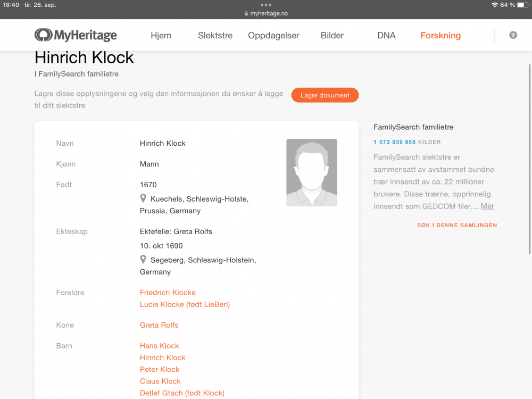
Task: Open parent Friedrich Klocke's record
Action: tap(168, 293)
